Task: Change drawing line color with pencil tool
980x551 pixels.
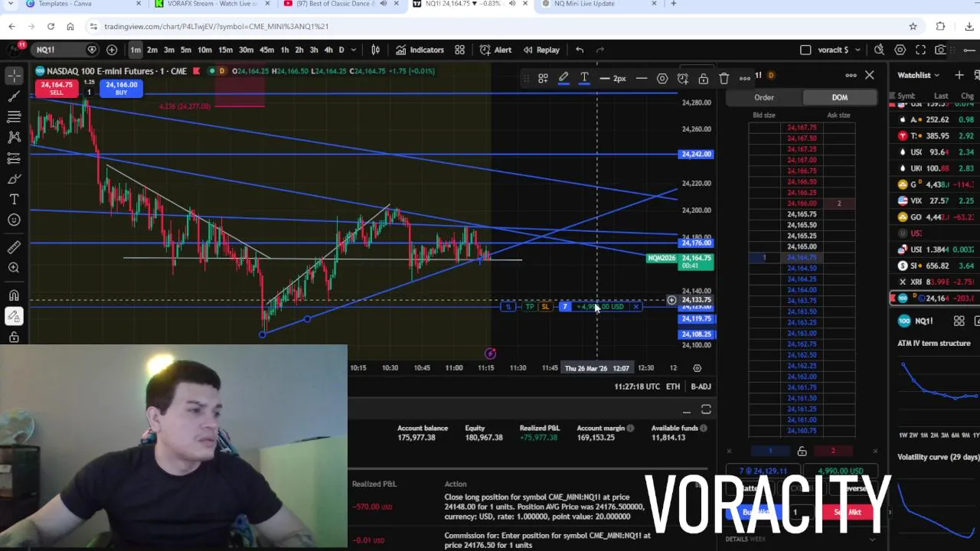Action: pyautogui.click(x=563, y=78)
